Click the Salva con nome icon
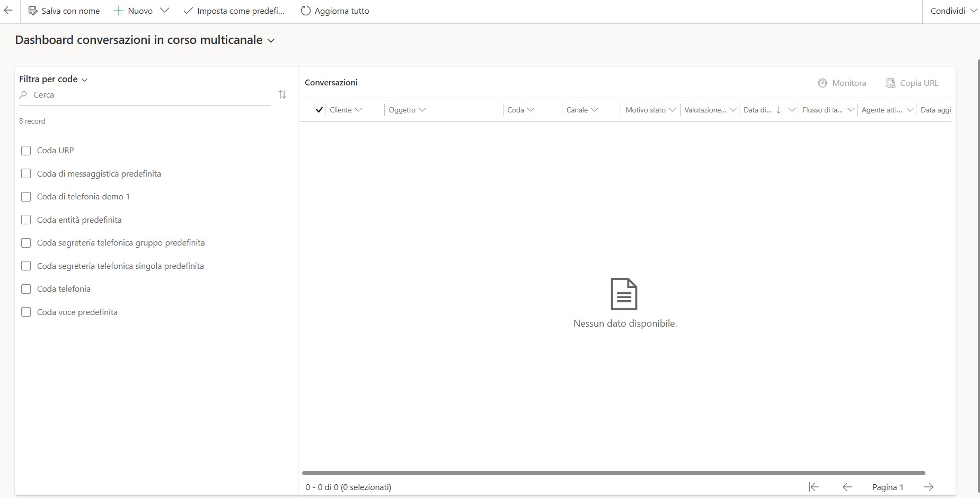 tap(32, 10)
